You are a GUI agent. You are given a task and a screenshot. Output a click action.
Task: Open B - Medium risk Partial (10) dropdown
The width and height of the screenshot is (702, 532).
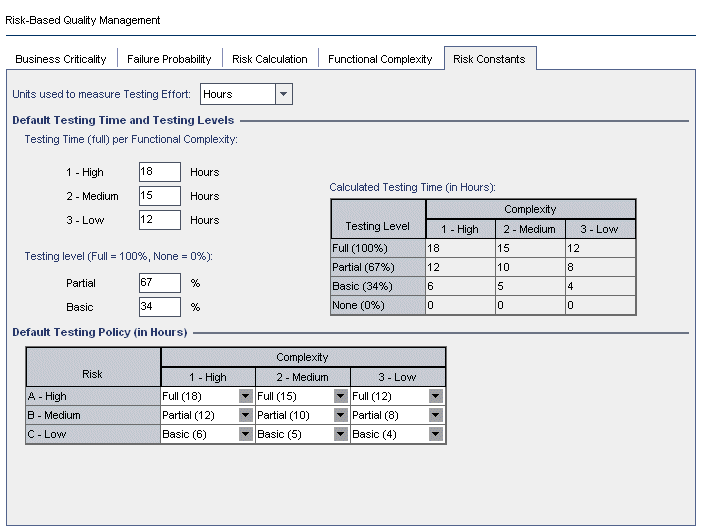click(x=340, y=415)
